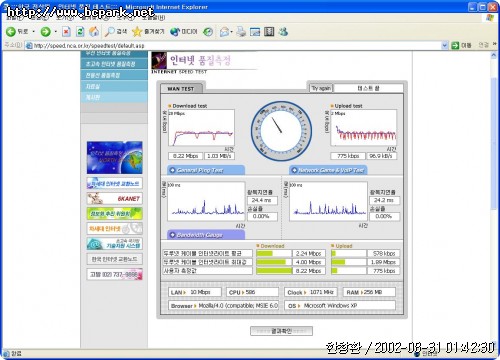Open Favorites with the star icon
The image size is (500, 360).
pos(137,32)
